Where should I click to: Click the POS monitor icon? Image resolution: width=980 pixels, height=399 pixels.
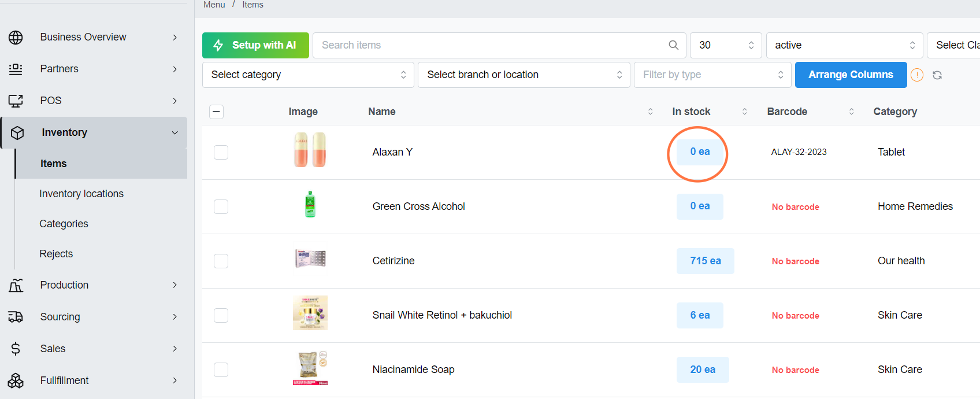tap(16, 101)
